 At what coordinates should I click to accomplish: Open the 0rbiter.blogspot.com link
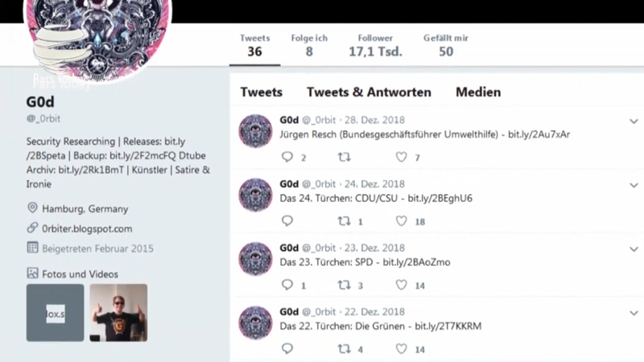87,228
